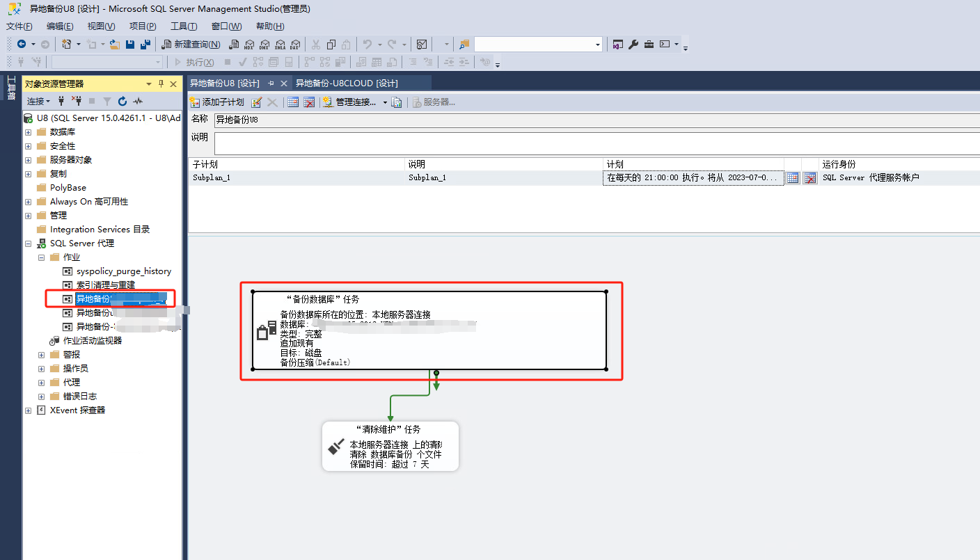Click the remove schedule toolbar icon

309,102
